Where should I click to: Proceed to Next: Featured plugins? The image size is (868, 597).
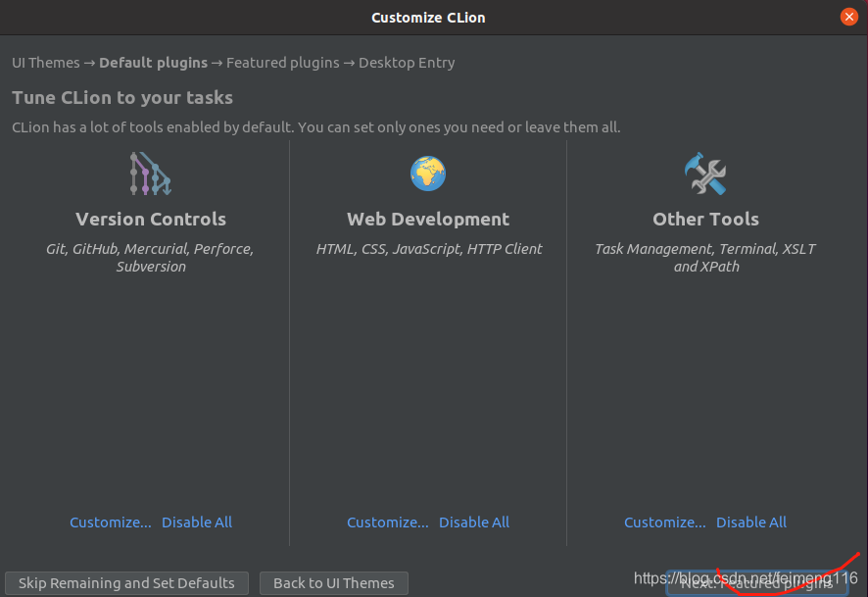pyautogui.click(x=756, y=583)
